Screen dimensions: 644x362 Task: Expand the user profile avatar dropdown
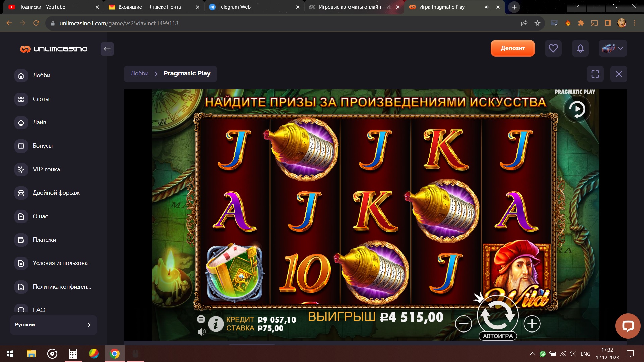[613, 48]
